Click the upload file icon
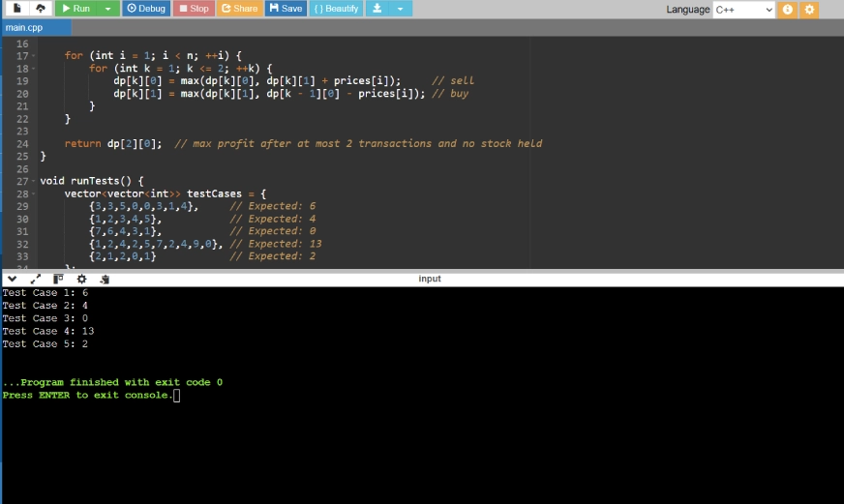844x504 pixels. click(x=41, y=8)
